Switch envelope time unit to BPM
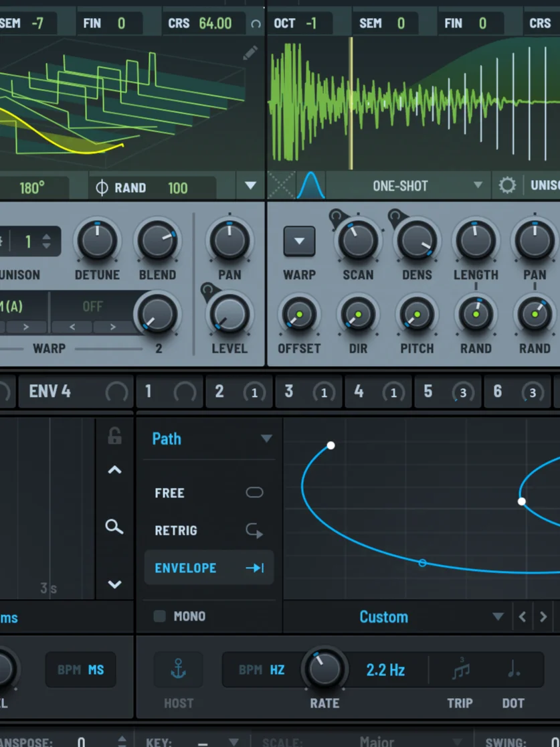Viewport: 560px width, 747px height. [69, 670]
